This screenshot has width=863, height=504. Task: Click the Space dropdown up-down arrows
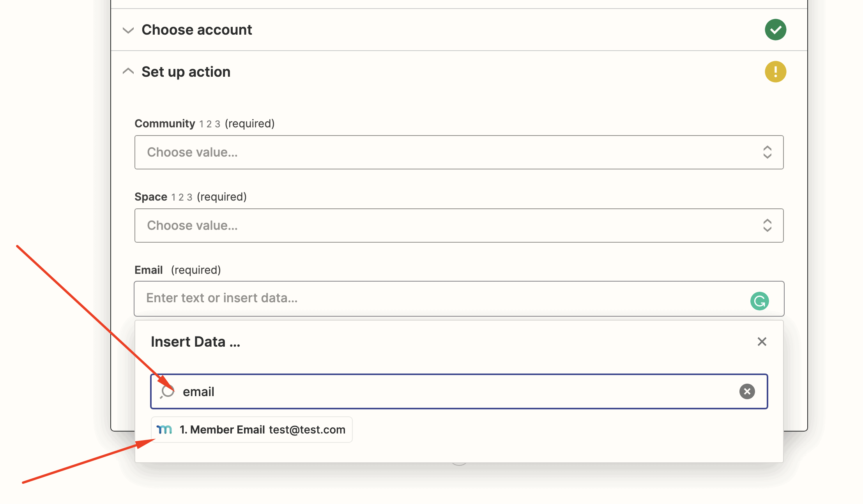(x=767, y=226)
